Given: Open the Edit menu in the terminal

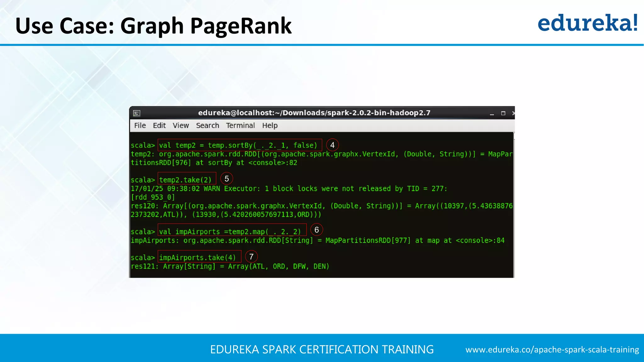Looking at the screenshot, I should click(159, 125).
